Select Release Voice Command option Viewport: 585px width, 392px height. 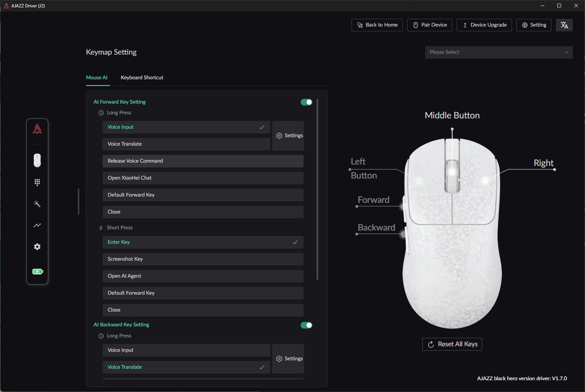(203, 161)
